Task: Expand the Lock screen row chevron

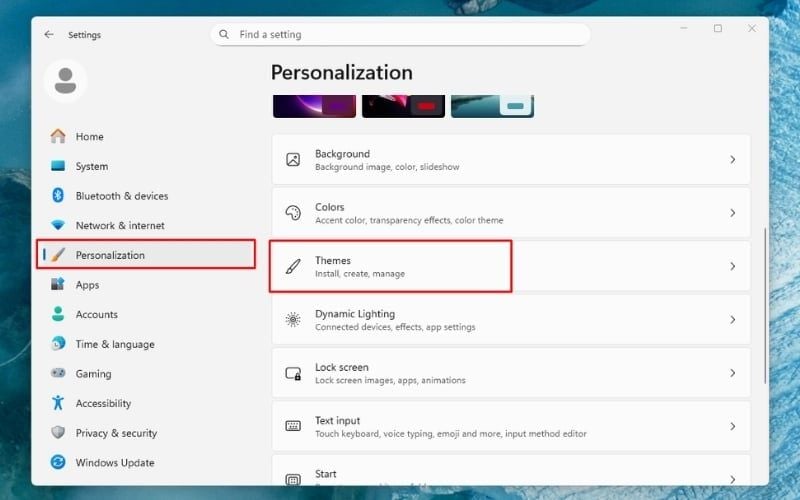Action: pyautogui.click(x=733, y=373)
